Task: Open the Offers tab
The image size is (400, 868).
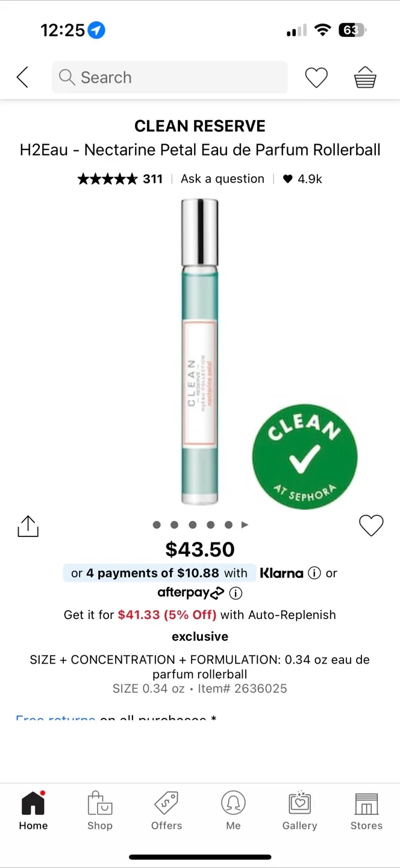Action: pyautogui.click(x=166, y=811)
